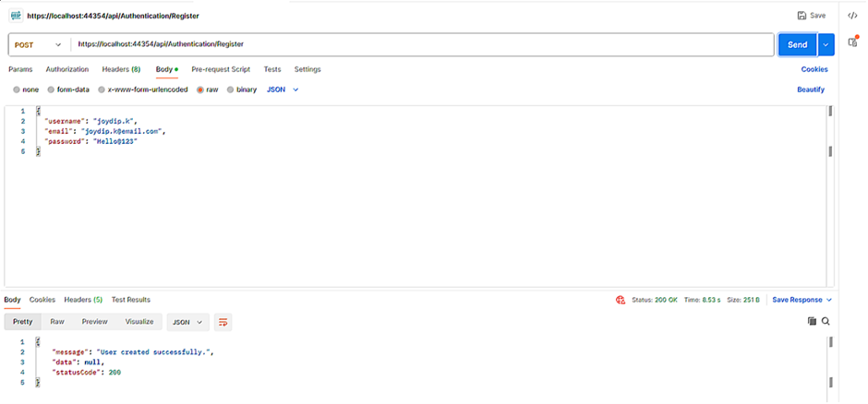The width and height of the screenshot is (868, 404).
Task: Click the Beautify link
Action: click(x=811, y=89)
